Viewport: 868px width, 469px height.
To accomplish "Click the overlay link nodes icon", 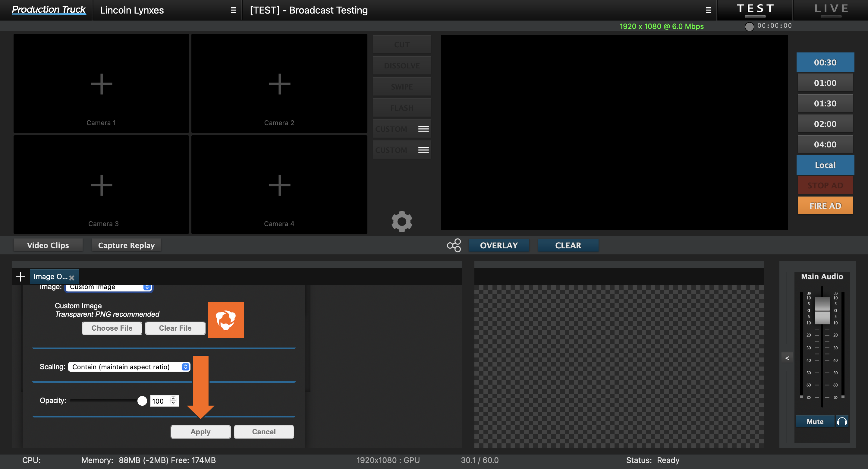I will (x=454, y=245).
